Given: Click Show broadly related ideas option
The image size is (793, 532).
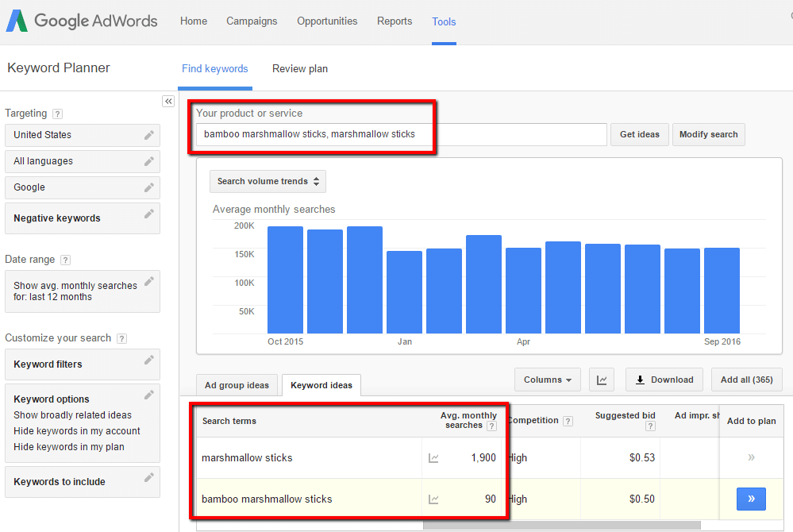Looking at the screenshot, I should (x=72, y=415).
